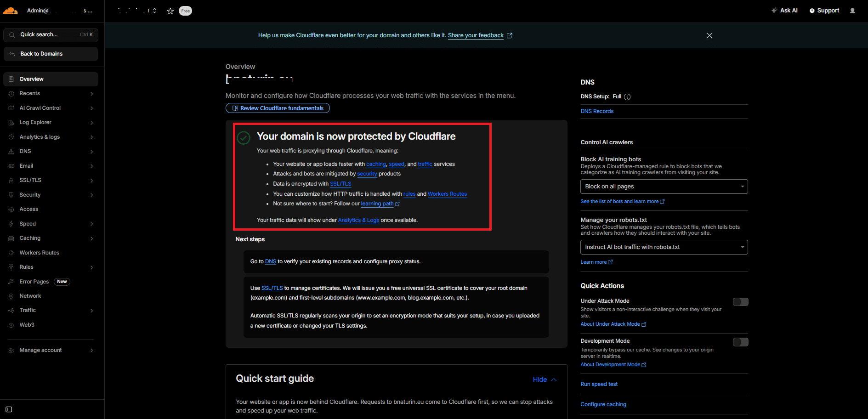Go Back to Domains
The image size is (868, 419).
click(51, 54)
